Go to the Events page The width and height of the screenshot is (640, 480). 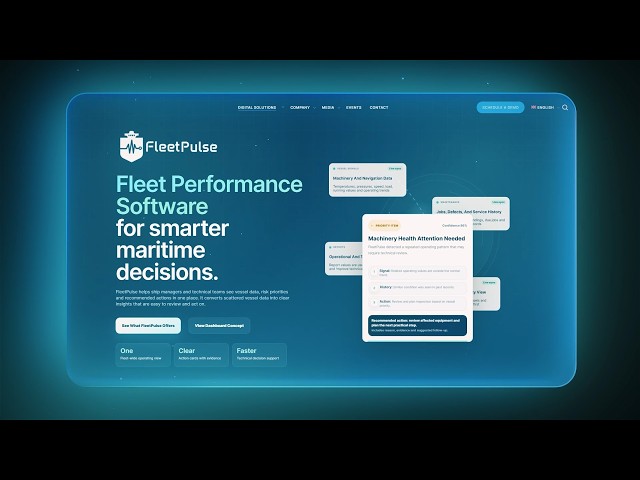pos(353,107)
